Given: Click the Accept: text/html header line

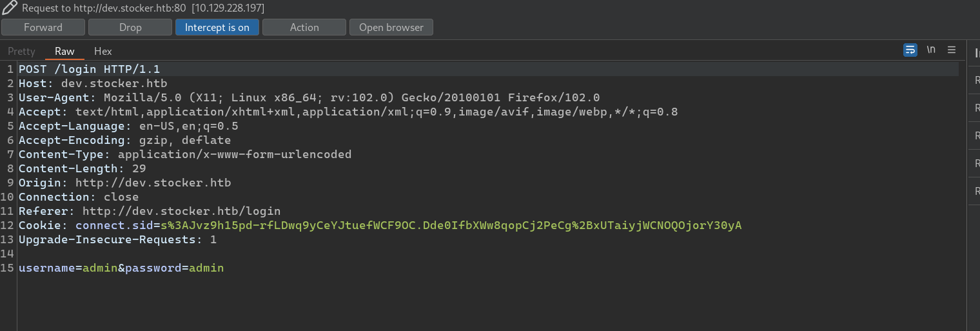Looking at the screenshot, I should pos(348,112).
